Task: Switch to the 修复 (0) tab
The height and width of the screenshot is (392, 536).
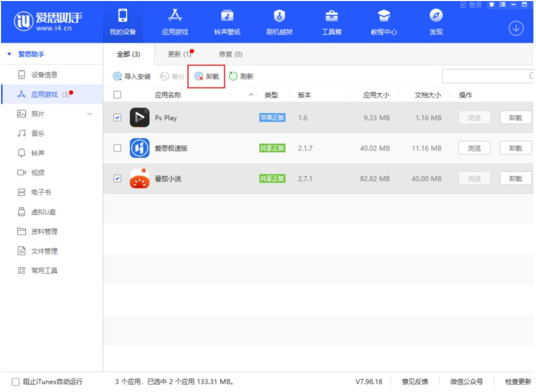Action: coord(231,54)
